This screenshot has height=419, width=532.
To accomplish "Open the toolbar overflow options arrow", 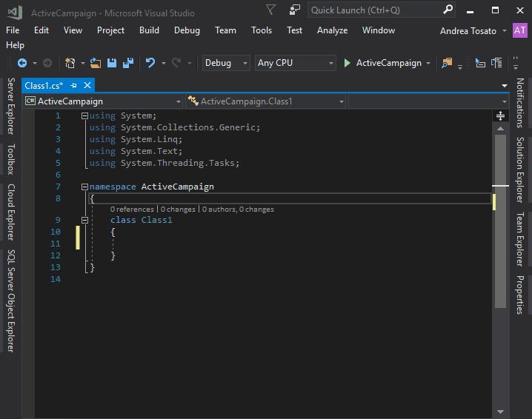I will coord(516,63).
